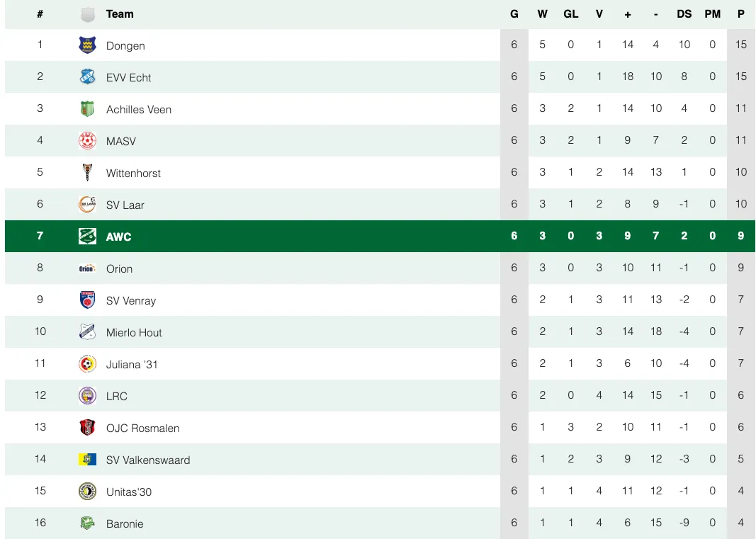This screenshot has height=539, width=756.
Task: Click the Unitas'30 round emblem
Action: click(x=87, y=491)
